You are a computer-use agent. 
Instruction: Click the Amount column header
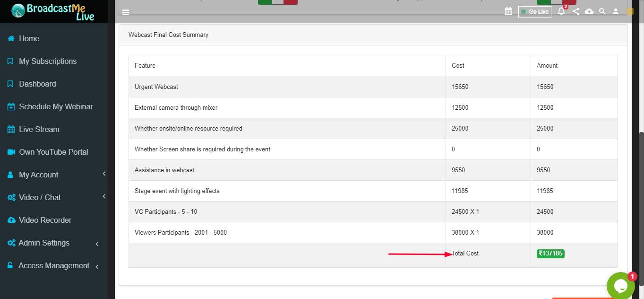click(x=547, y=66)
